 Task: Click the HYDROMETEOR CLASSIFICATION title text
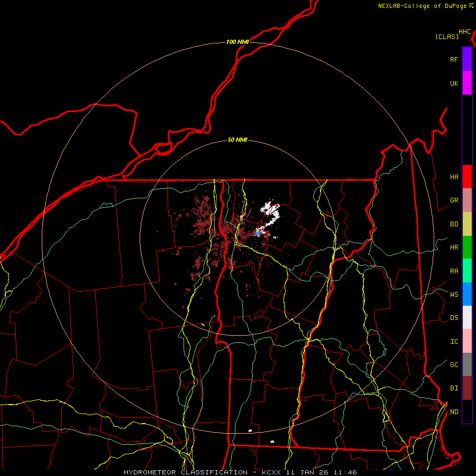pyautogui.click(x=186, y=472)
